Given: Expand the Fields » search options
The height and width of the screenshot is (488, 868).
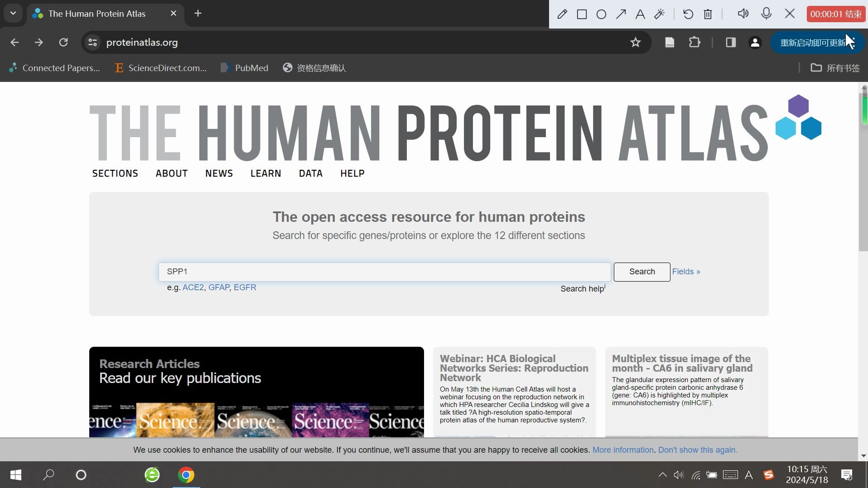Looking at the screenshot, I should [686, 272].
